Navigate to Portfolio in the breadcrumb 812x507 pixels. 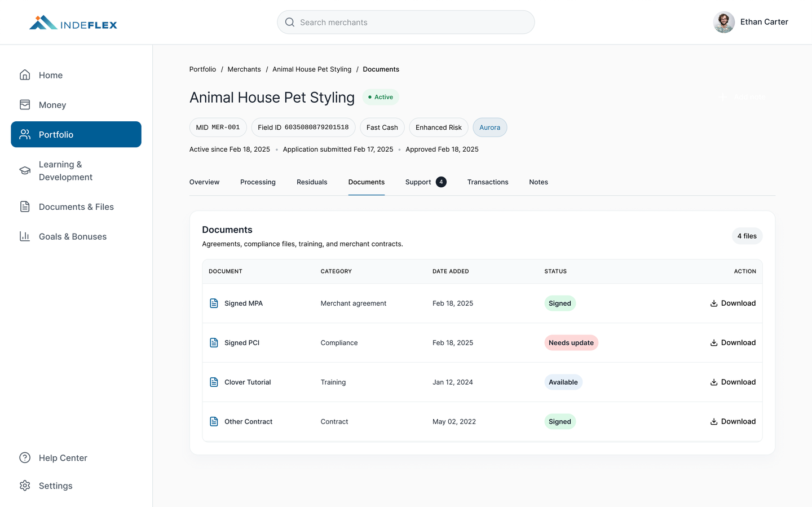point(202,69)
